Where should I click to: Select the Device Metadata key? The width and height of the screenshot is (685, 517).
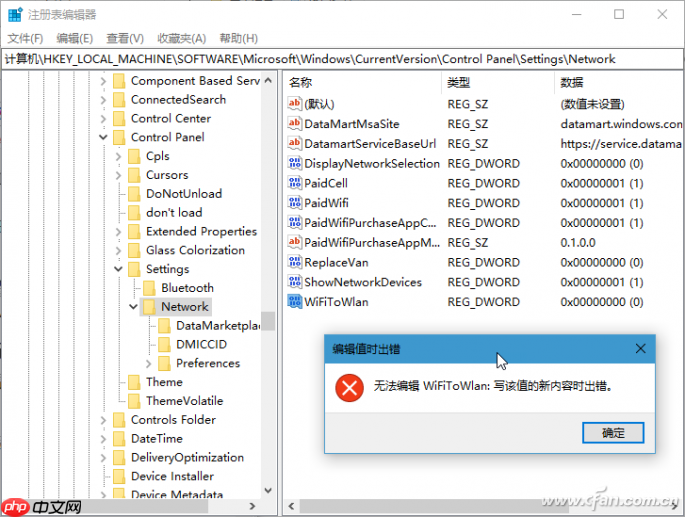click(177, 494)
